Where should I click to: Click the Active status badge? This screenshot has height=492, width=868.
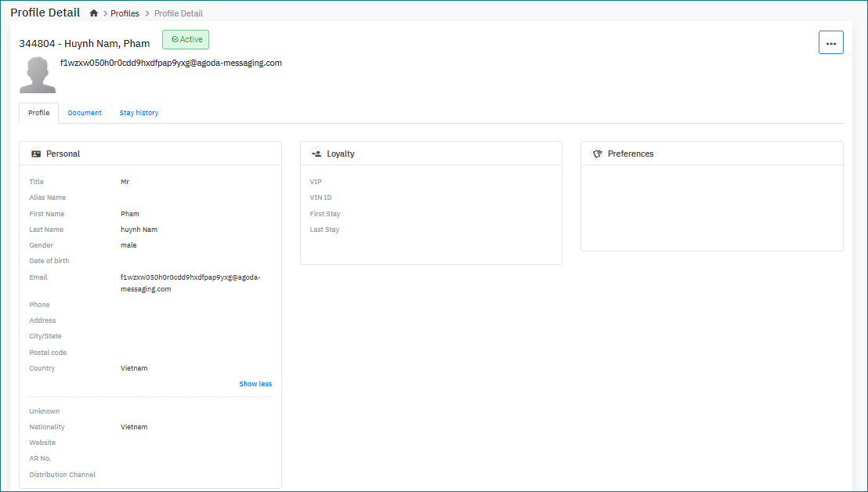point(186,40)
